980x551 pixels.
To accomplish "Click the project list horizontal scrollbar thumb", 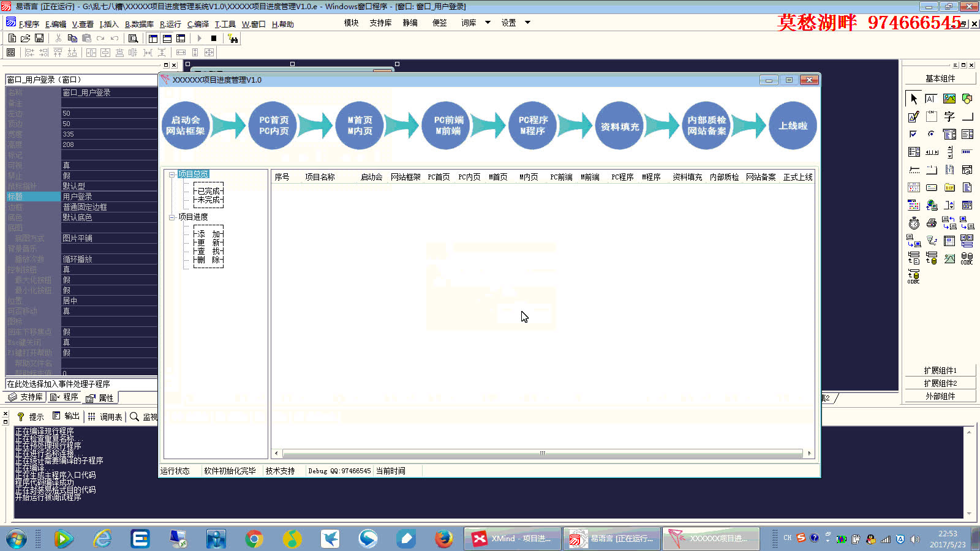I will tap(542, 454).
